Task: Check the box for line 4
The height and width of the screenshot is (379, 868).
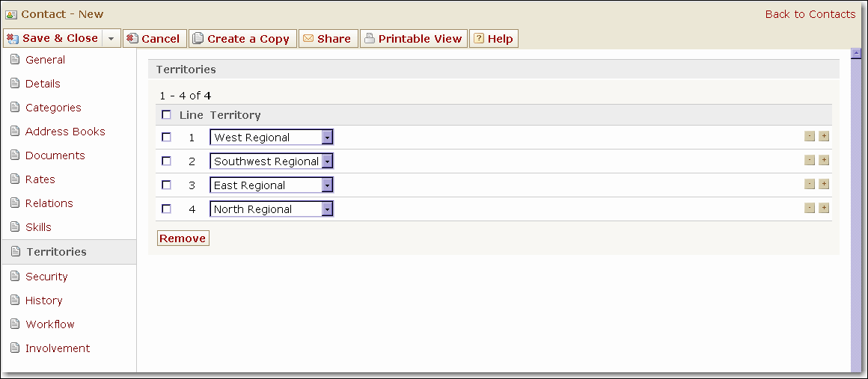Action: tap(166, 209)
